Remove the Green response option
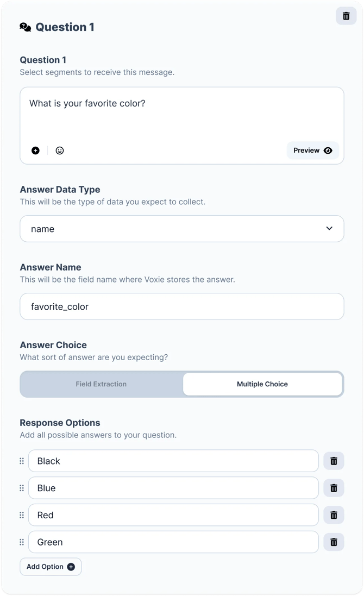 (x=334, y=542)
